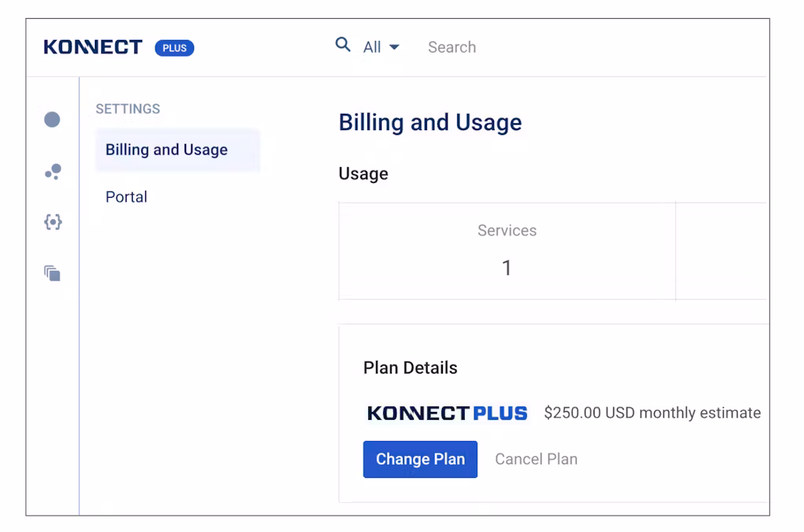Screen dimensions: 804x532
Task: Click the Usage section heading
Action: tap(363, 173)
